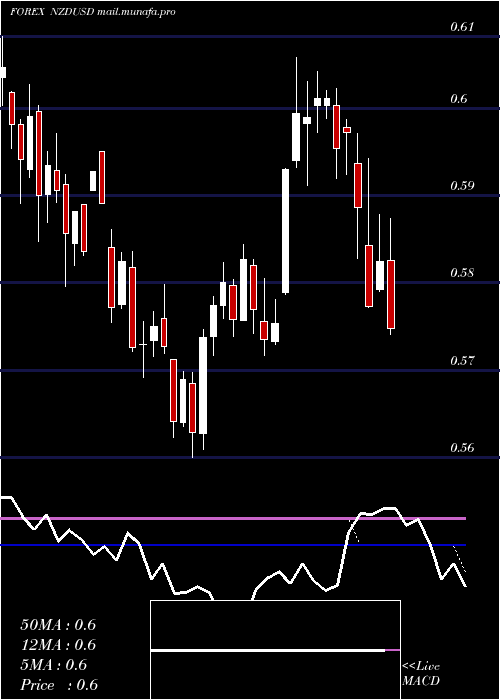500x700 pixels.
Task: Click the pink horizontal line in the indicator panel
Action: (x=233, y=518)
